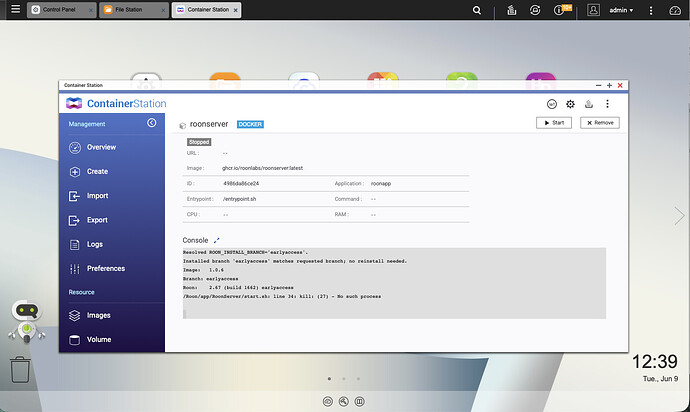Select the second desktop page dot
This screenshot has height=412, width=690.
click(x=344, y=379)
